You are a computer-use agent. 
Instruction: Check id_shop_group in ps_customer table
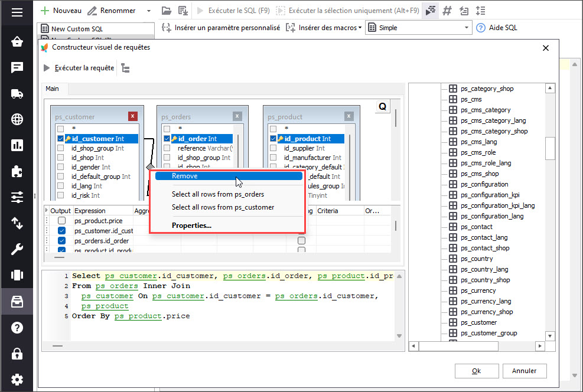(61, 148)
